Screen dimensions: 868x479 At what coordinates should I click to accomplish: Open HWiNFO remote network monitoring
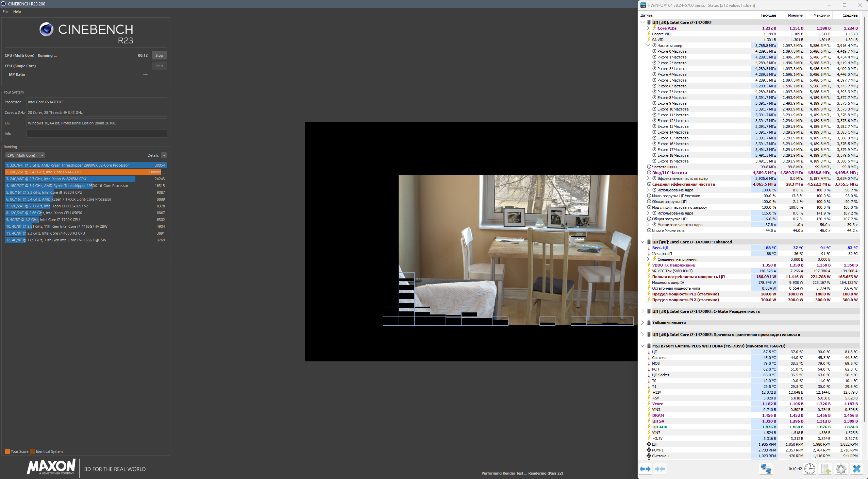click(x=766, y=469)
